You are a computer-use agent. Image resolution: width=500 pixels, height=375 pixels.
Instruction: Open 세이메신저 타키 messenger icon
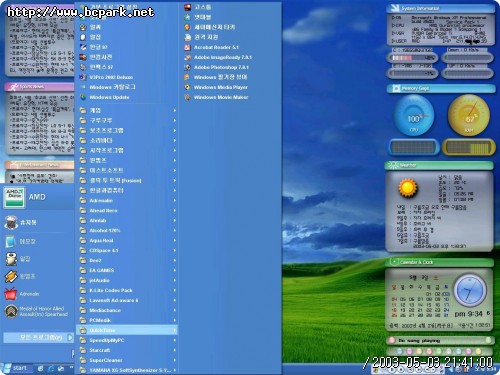coord(187,27)
